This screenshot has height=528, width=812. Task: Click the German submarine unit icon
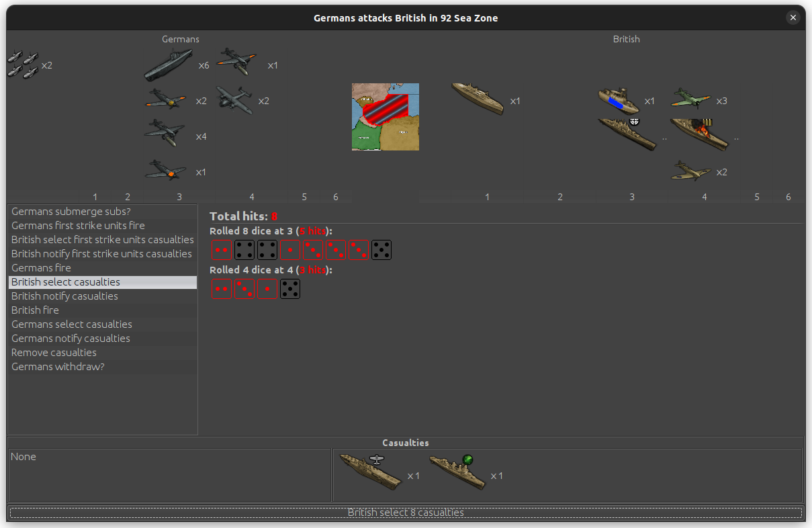click(168, 65)
